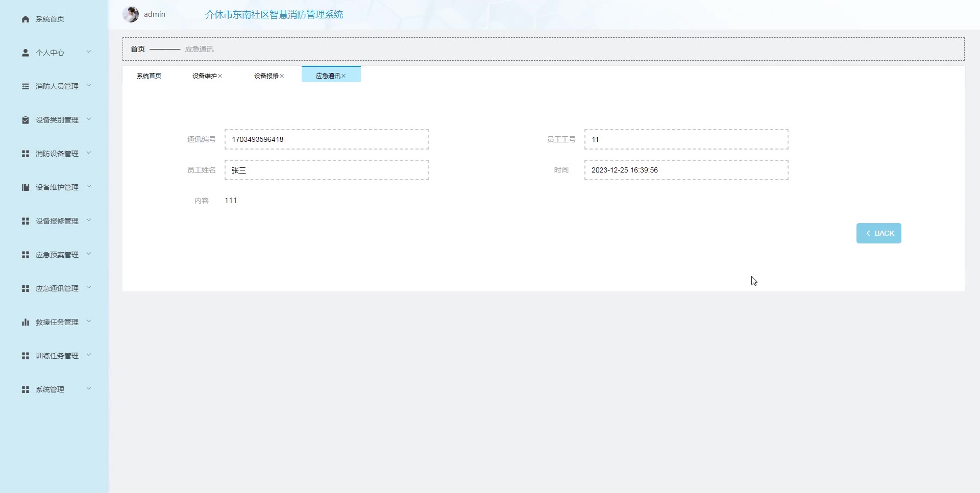Click the 员工工号 input field
Viewport: 980px width, 493px height.
coord(687,139)
